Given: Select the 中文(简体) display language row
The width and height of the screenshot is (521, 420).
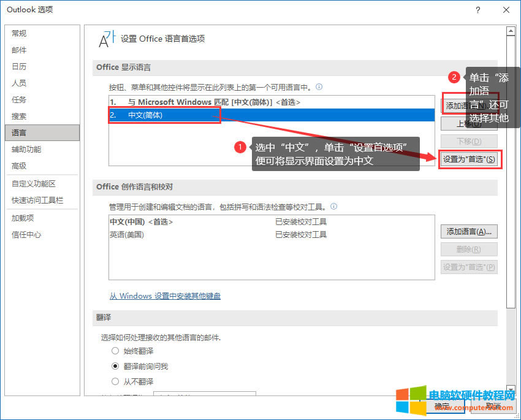Looking at the screenshot, I should [x=272, y=115].
